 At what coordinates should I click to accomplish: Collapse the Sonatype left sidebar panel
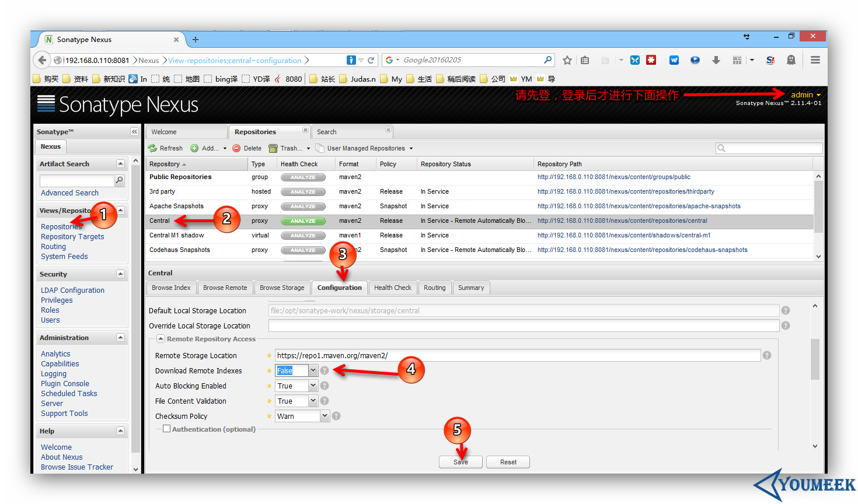[134, 132]
